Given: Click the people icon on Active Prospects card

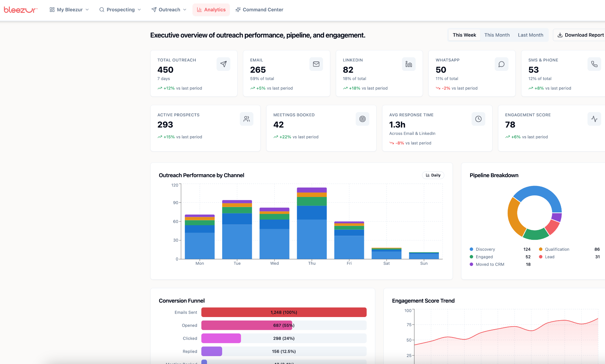Looking at the screenshot, I should click(247, 119).
